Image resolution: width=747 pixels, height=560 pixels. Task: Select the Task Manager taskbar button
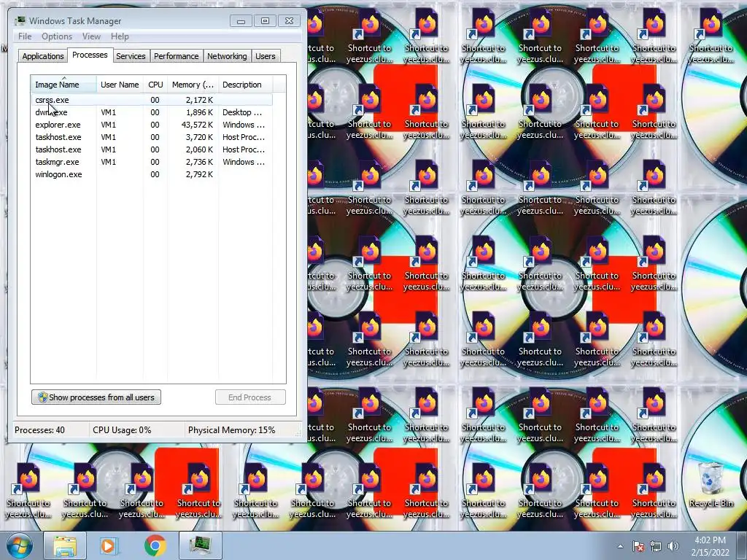pos(200,545)
